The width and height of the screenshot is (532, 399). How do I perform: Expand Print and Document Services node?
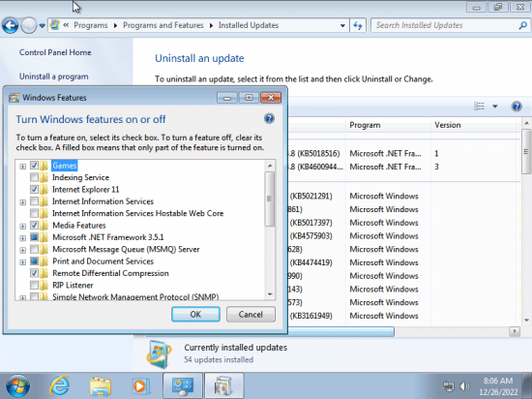point(23,261)
